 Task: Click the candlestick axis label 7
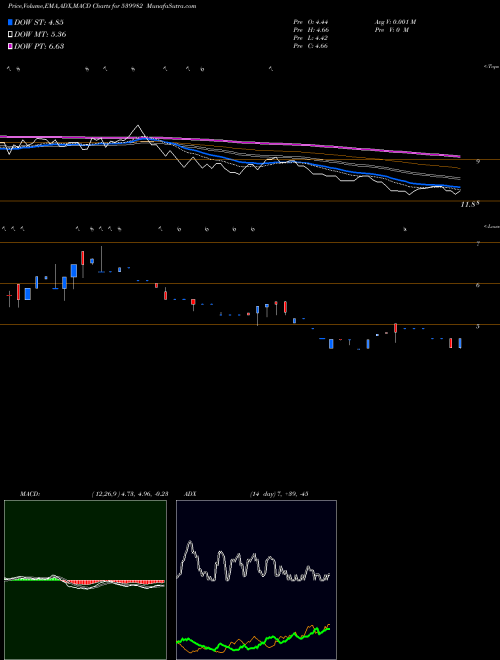(x=478, y=244)
